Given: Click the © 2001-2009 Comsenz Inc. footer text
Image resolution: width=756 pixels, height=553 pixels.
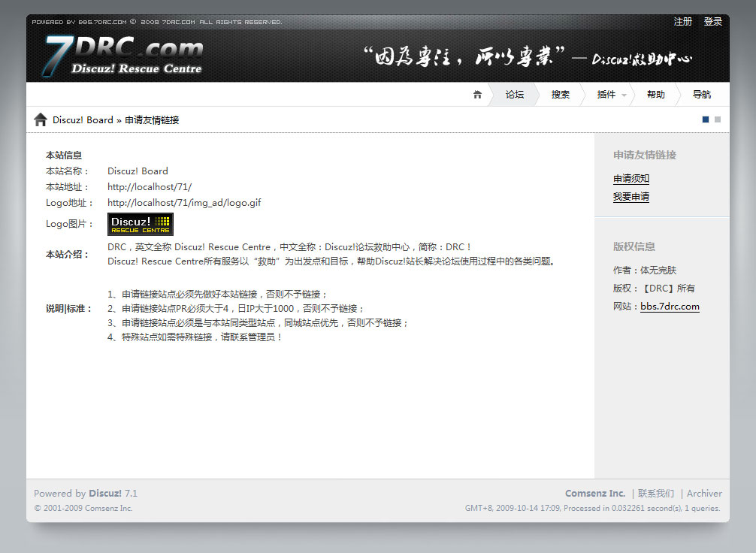Looking at the screenshot, I should [x=83, y=508].
